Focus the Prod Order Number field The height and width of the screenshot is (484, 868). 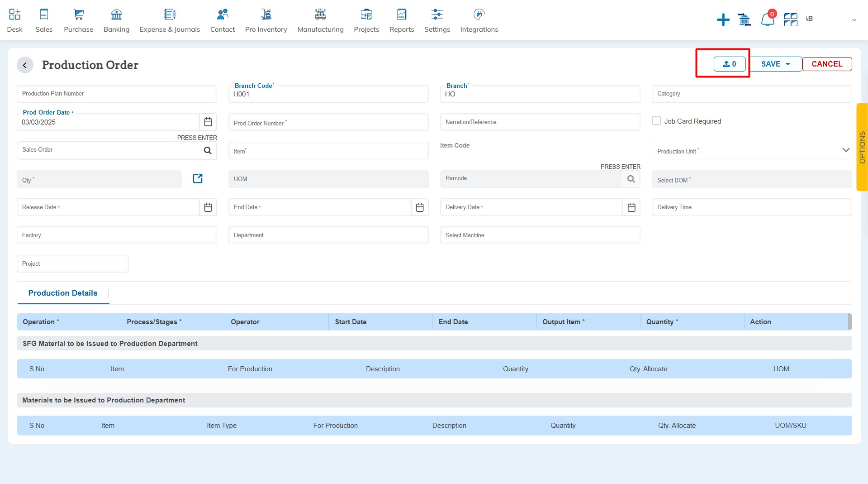click(x=328, y=122)
